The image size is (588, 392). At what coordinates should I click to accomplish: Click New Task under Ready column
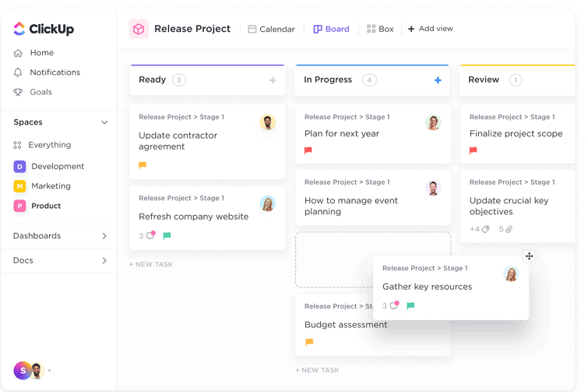tap(151, 264)
